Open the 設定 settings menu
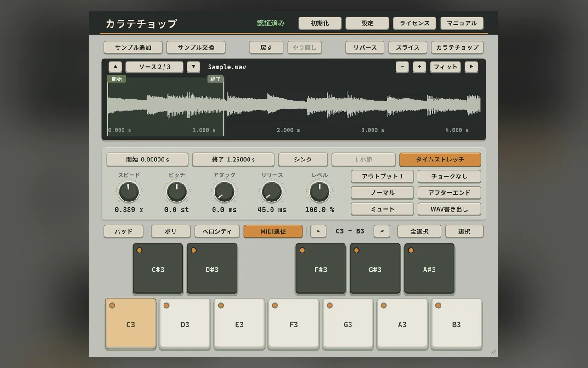This screenshot has height=368, width=588. (367, 23)
